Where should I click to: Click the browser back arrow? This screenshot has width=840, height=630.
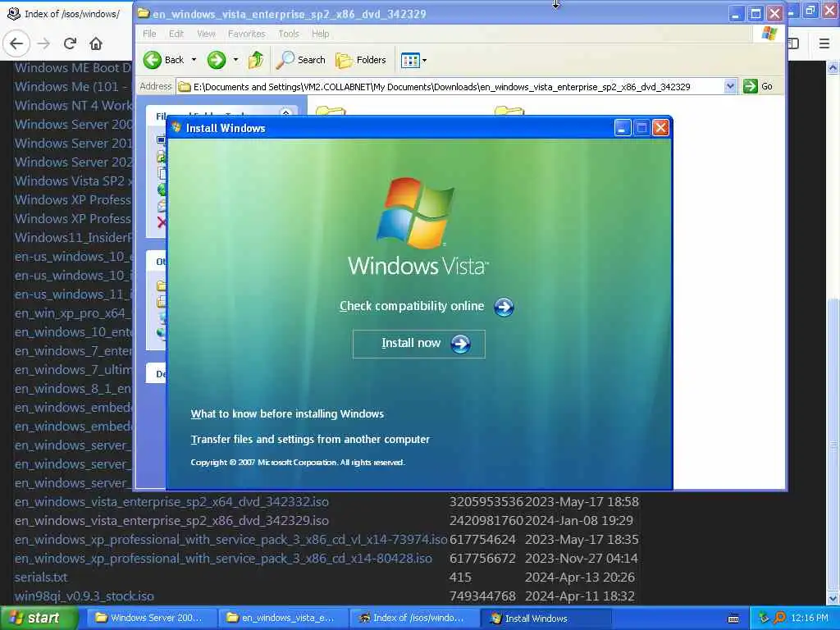16,43
